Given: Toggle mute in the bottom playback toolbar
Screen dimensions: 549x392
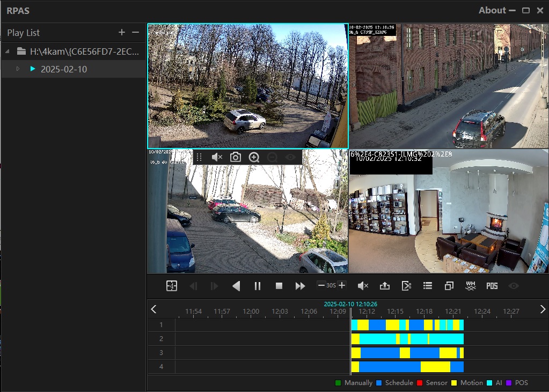Looking at the screenshot, I should (x=363, y=286).
